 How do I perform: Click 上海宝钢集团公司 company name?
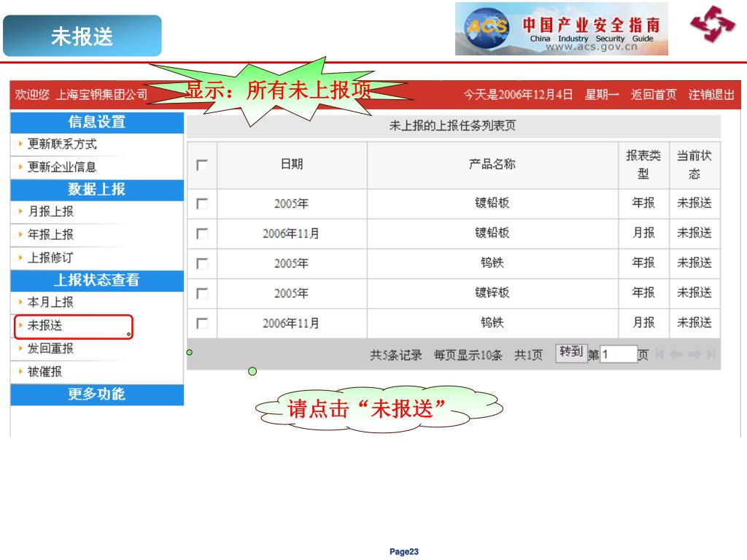(x=102, y=95)
